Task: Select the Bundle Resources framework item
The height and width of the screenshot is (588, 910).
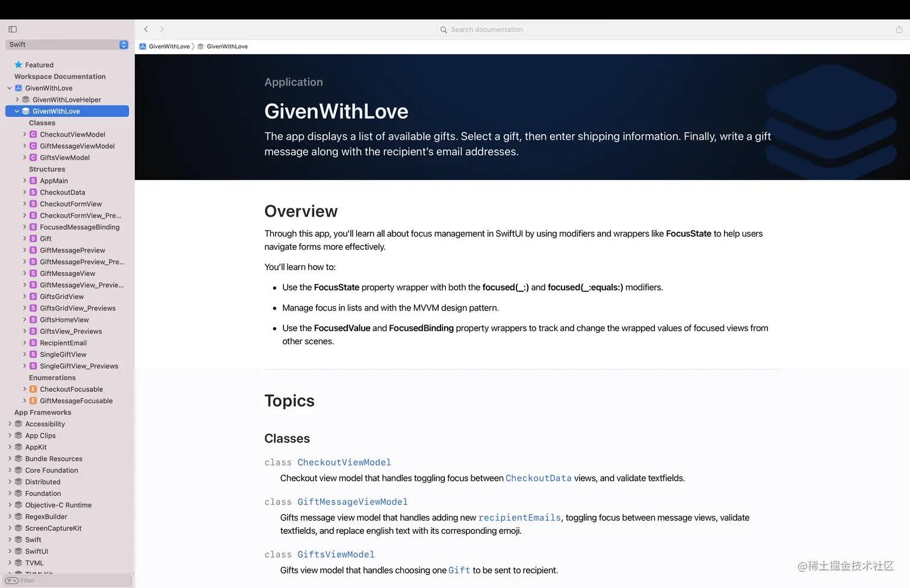Action: point(54,459)
